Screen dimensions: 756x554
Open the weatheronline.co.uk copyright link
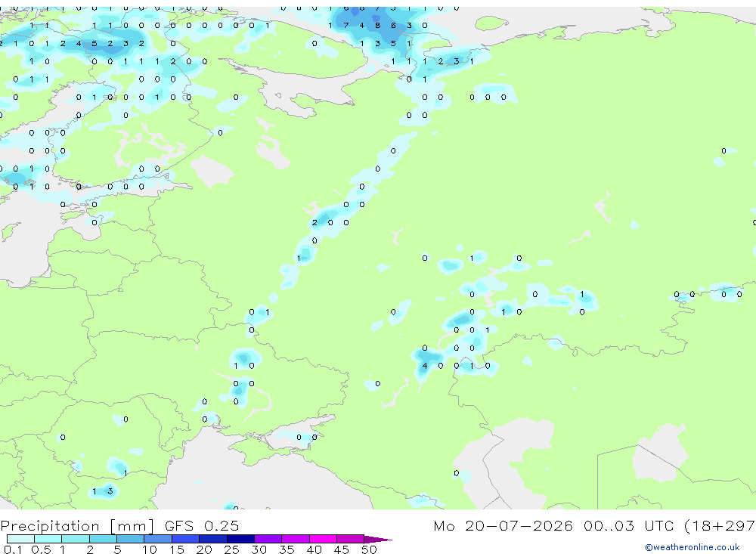pos(692,547)
